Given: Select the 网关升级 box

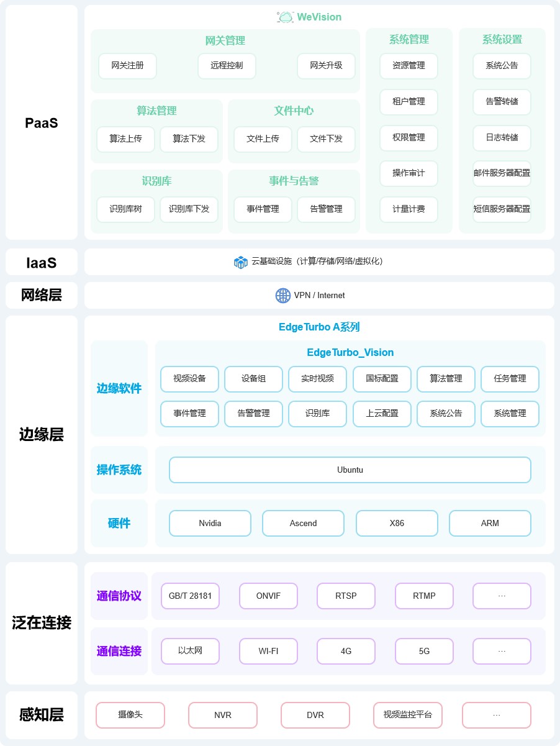Looking at the screenshot, I should point(326,66).
